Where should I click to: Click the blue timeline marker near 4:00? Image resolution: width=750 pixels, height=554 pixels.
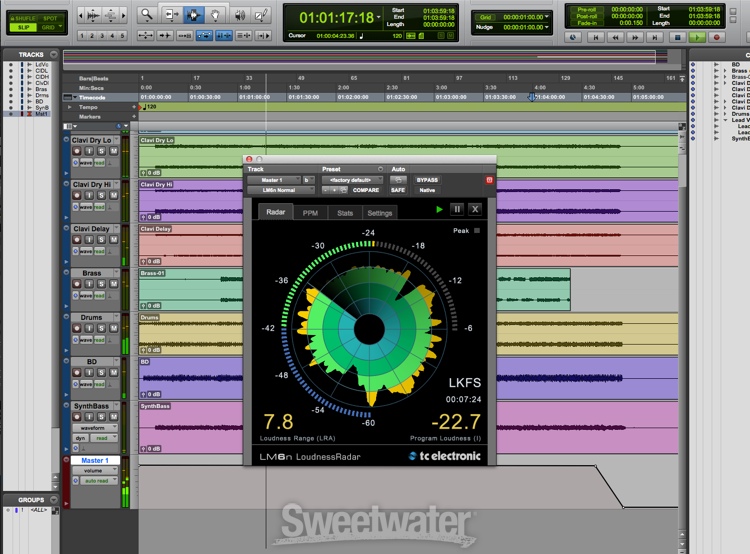[x=531, y=97]
